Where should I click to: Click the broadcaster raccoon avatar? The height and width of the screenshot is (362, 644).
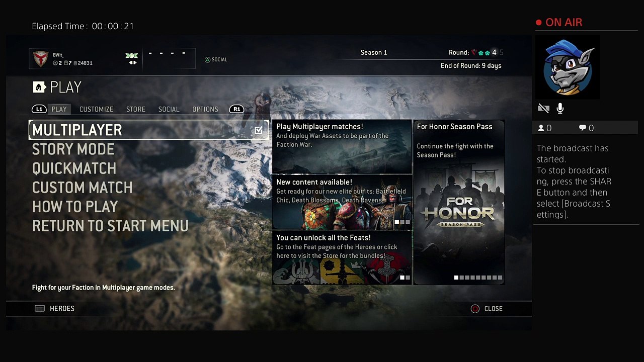(568, 67)
